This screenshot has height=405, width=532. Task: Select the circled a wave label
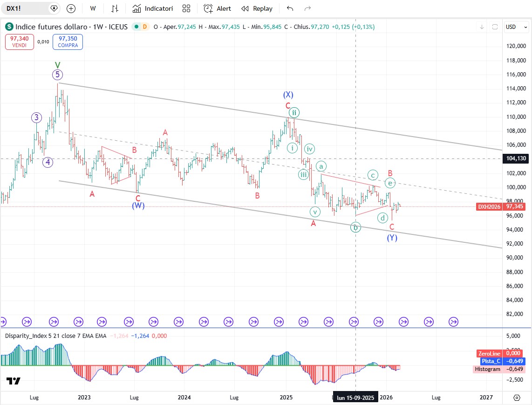coord(321,166)
